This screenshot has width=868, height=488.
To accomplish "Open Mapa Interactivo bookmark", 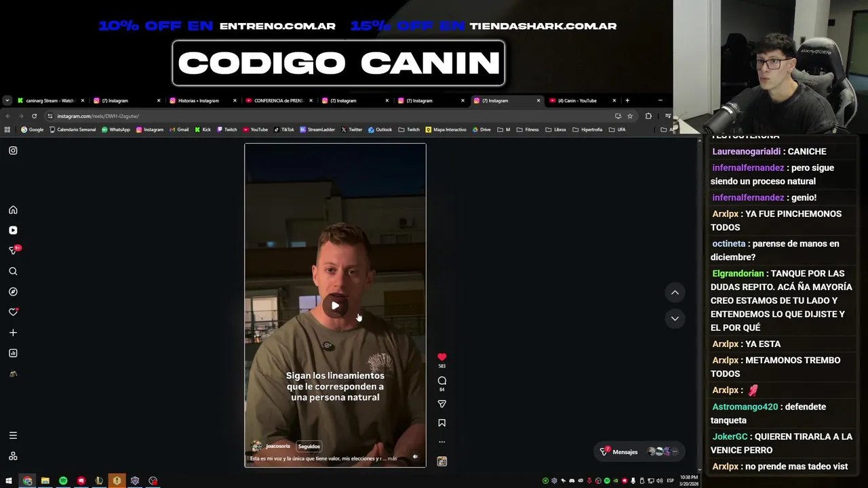I will [446, 129].
